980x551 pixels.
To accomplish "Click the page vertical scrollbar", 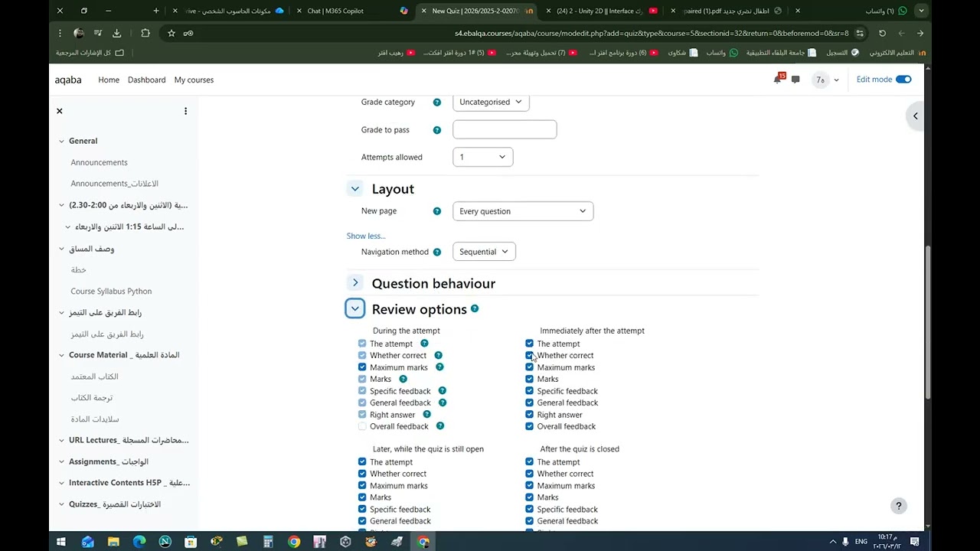I will pos(928,321).
